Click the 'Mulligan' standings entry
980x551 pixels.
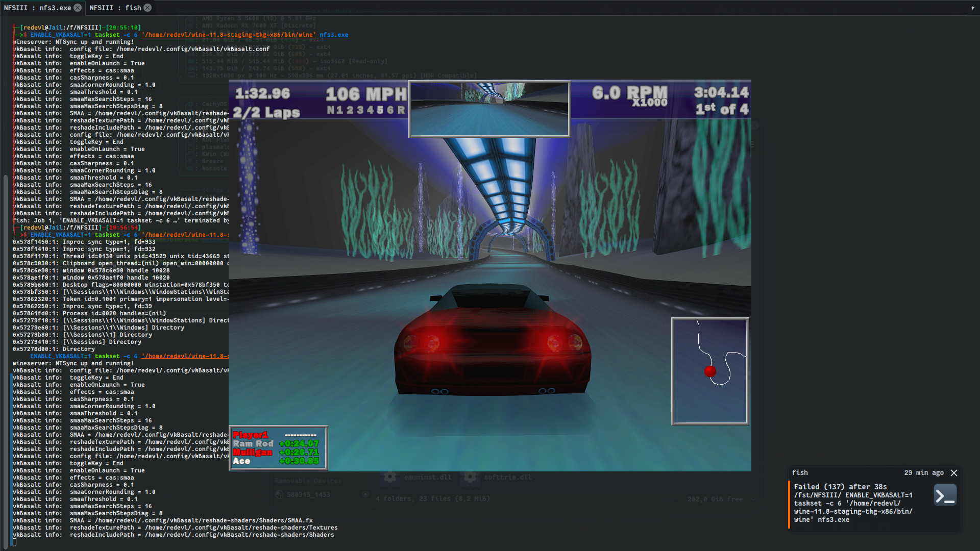pos(252,453)
